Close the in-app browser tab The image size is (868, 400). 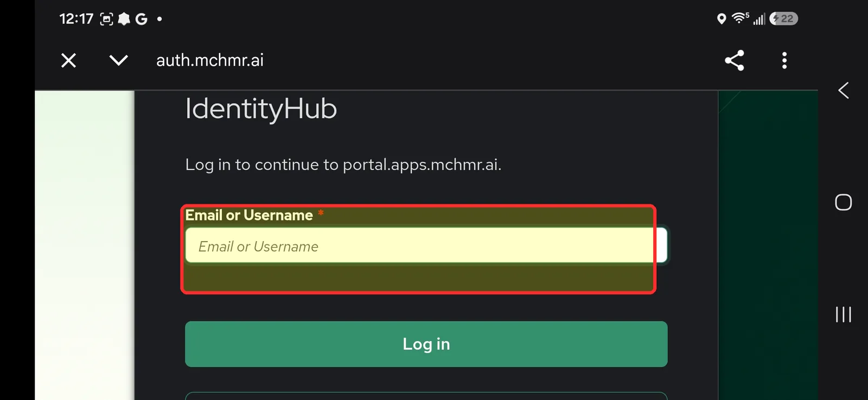click(68, 60)
